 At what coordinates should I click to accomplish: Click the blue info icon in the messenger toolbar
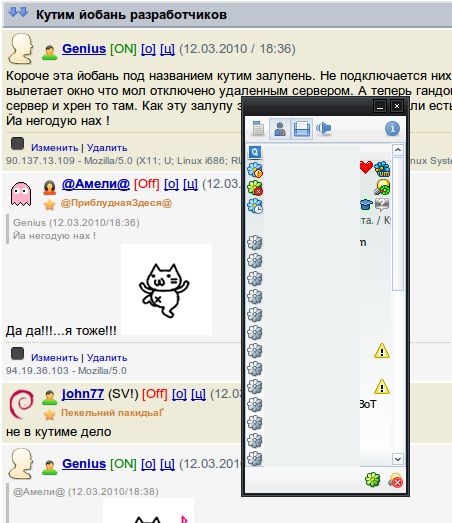coord(392,128)
